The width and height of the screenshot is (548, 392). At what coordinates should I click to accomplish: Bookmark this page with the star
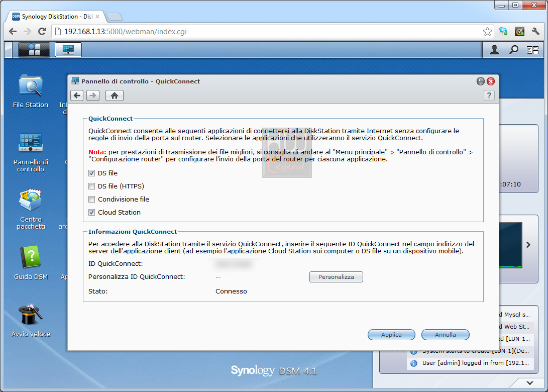pos(487,32)
